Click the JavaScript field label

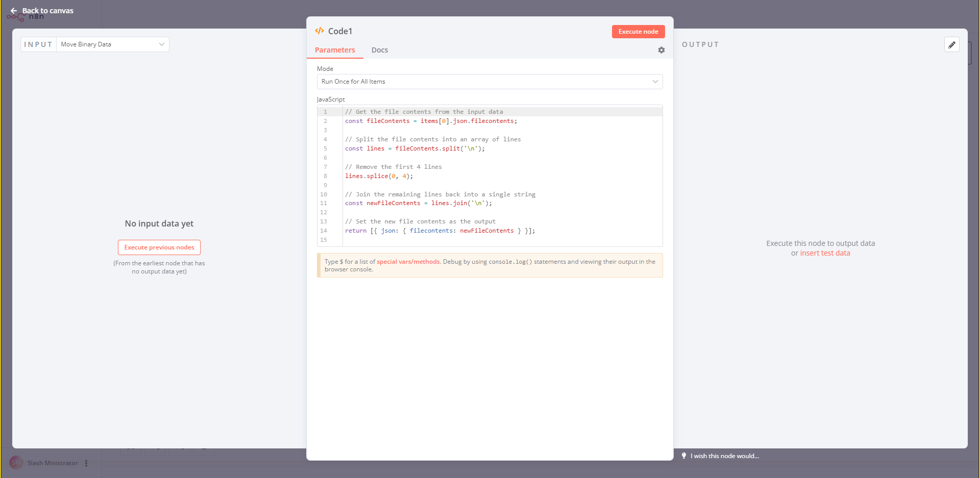point(331,99)
